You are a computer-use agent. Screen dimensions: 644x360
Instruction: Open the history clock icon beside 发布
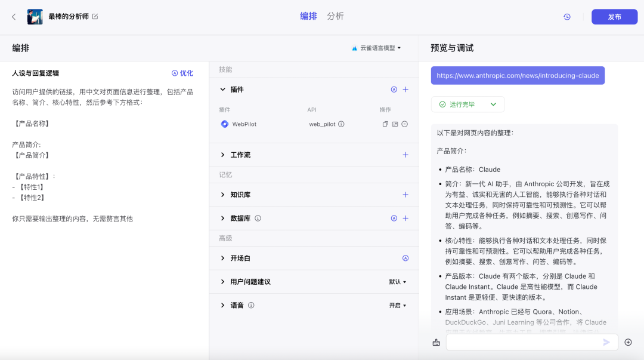click(567, 17)
